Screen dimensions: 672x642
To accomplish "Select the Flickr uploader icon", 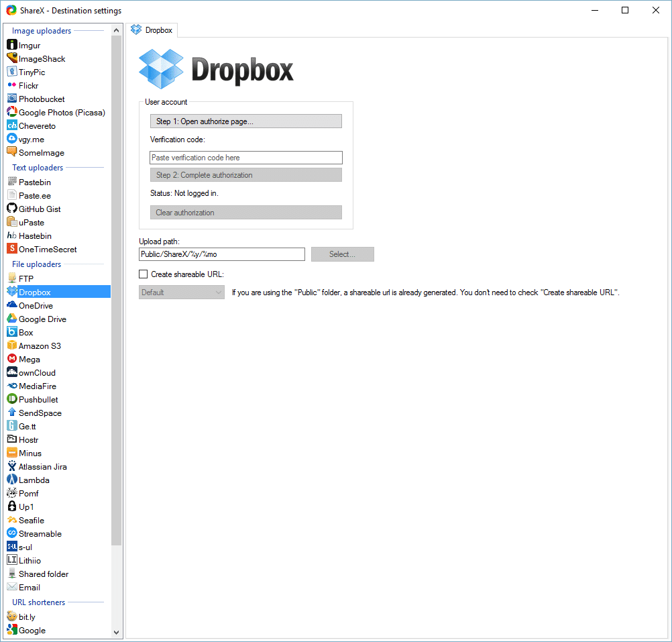I will click(x=11, y=86).
